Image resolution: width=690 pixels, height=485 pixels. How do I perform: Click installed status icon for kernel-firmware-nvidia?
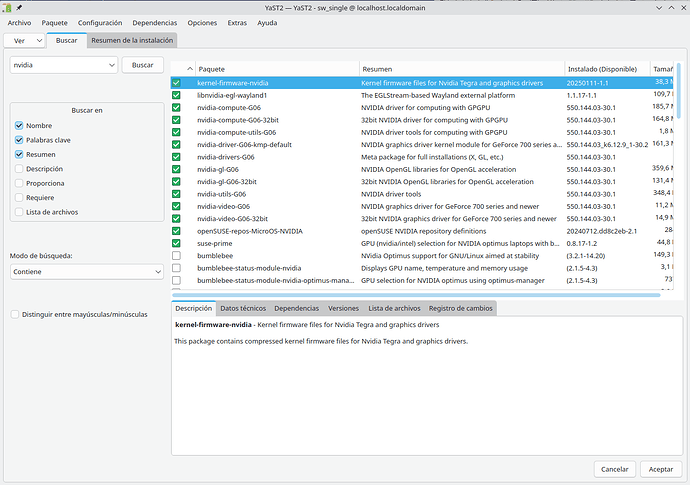[177, 82]
